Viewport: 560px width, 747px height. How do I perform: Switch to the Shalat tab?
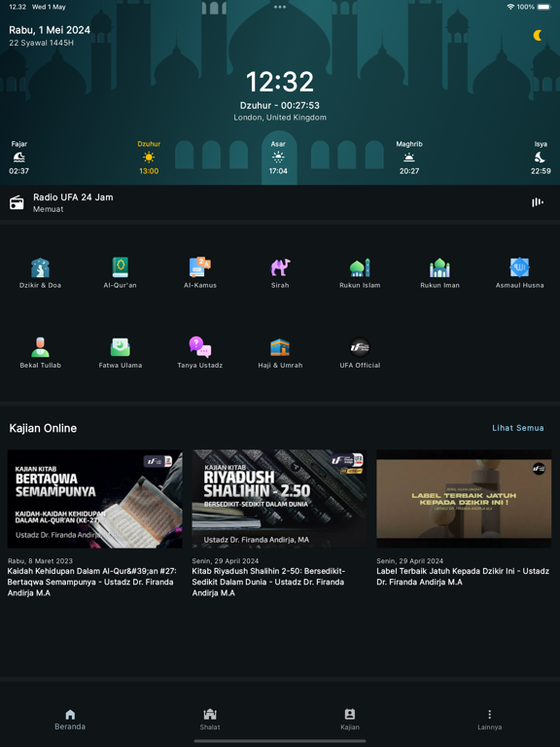click(210, 719)
